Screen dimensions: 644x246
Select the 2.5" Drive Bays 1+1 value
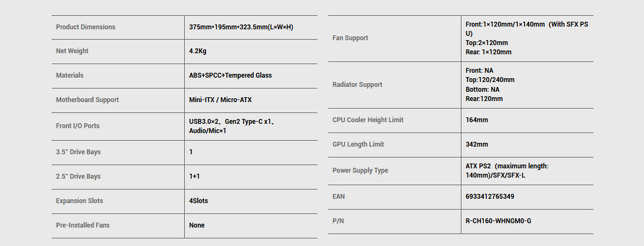tap(194, 176)
